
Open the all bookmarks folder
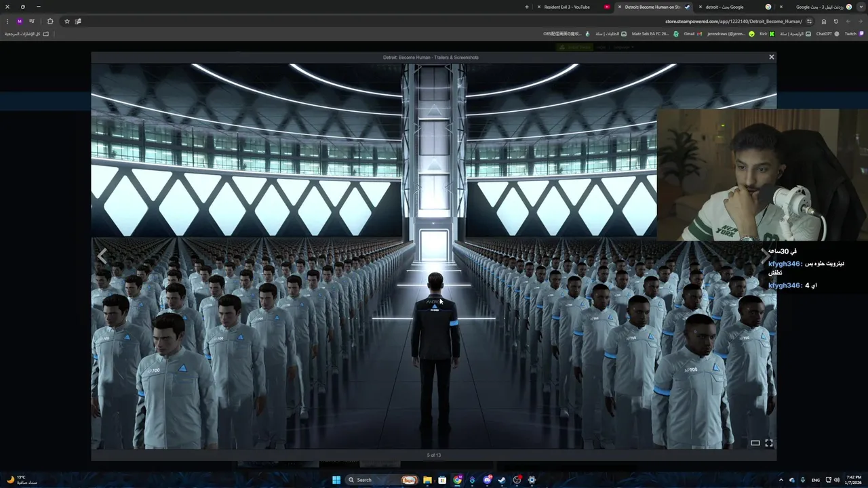(26, 33)
